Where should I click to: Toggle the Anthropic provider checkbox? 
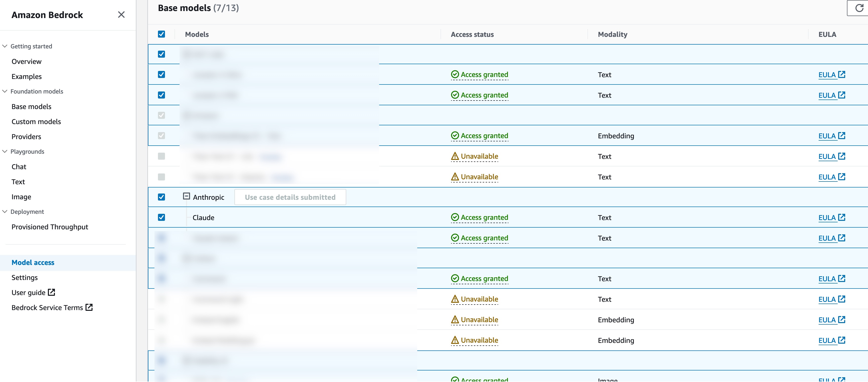161,197
